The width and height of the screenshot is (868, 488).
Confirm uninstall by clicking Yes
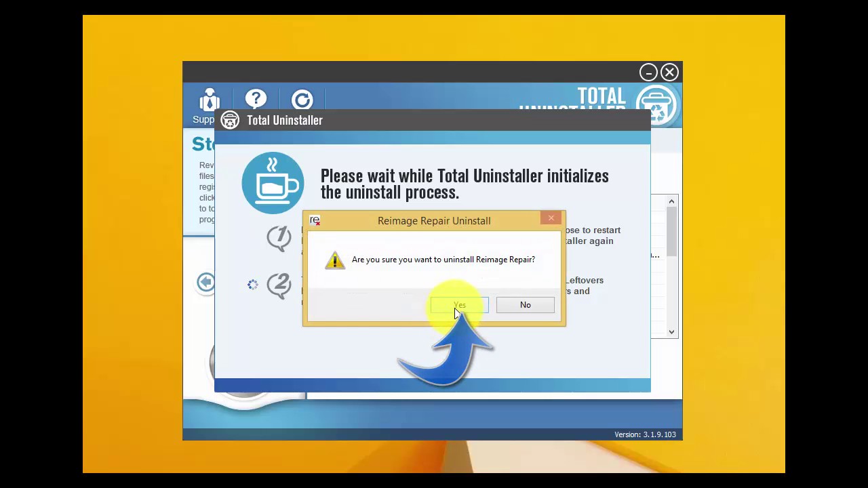pos(459,305)
